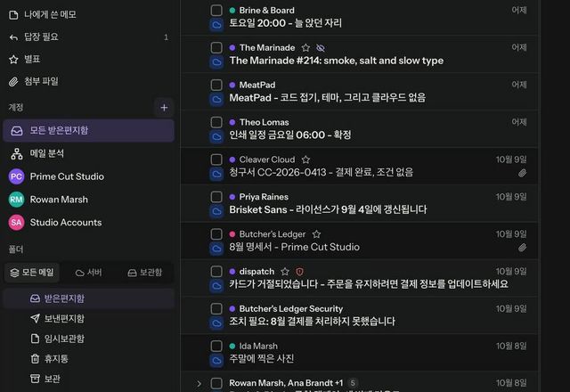
Task: Open the 임시보관함 drafts folder
Action: click(88, 339)
